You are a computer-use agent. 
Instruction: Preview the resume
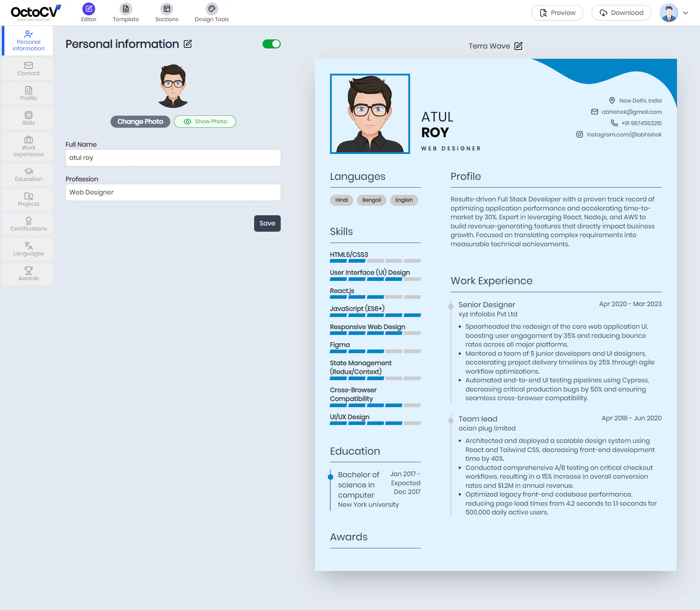click(x=557, y=13)
